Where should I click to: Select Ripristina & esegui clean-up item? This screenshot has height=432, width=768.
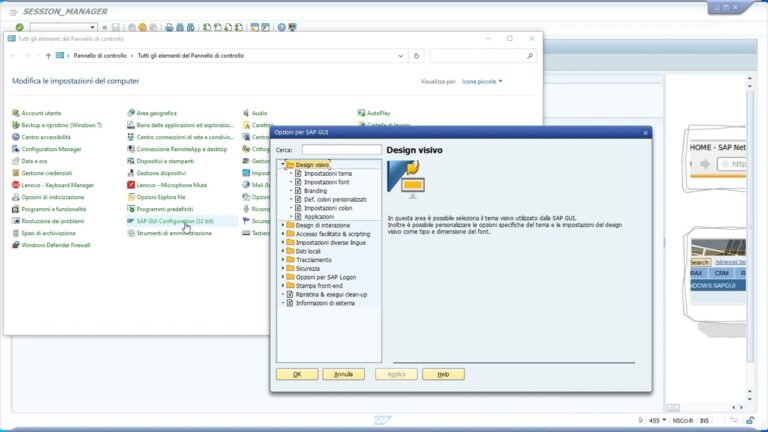coord(331,295)
